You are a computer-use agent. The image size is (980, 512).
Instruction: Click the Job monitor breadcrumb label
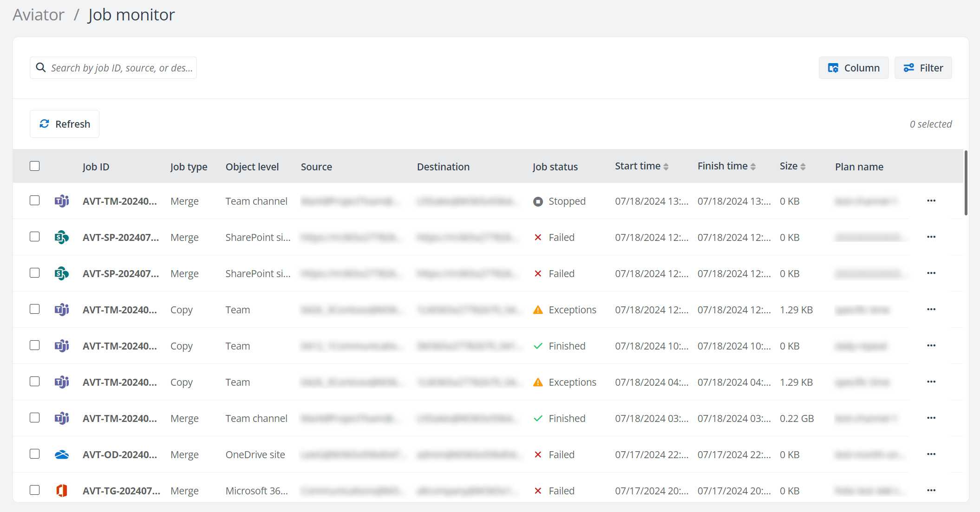[131, 14]
